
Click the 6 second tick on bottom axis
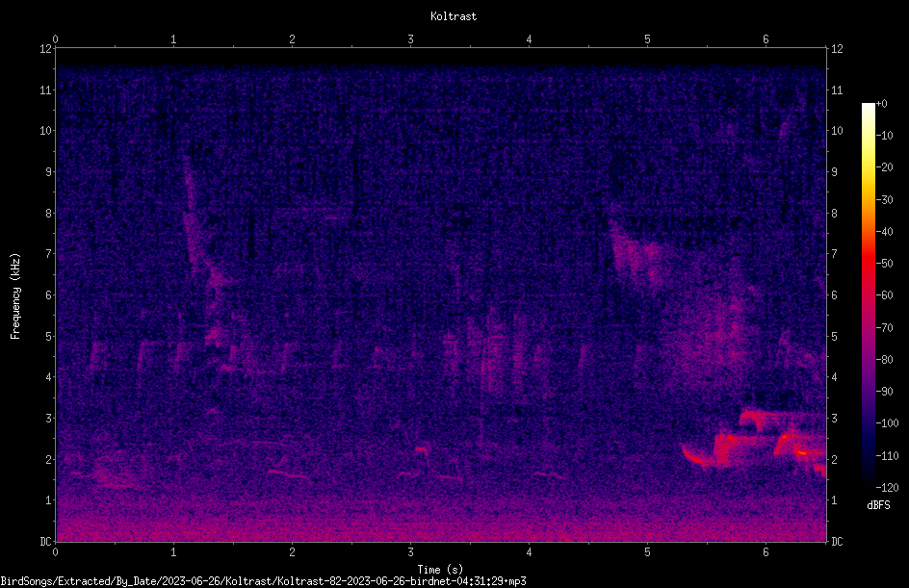point(766,552)
